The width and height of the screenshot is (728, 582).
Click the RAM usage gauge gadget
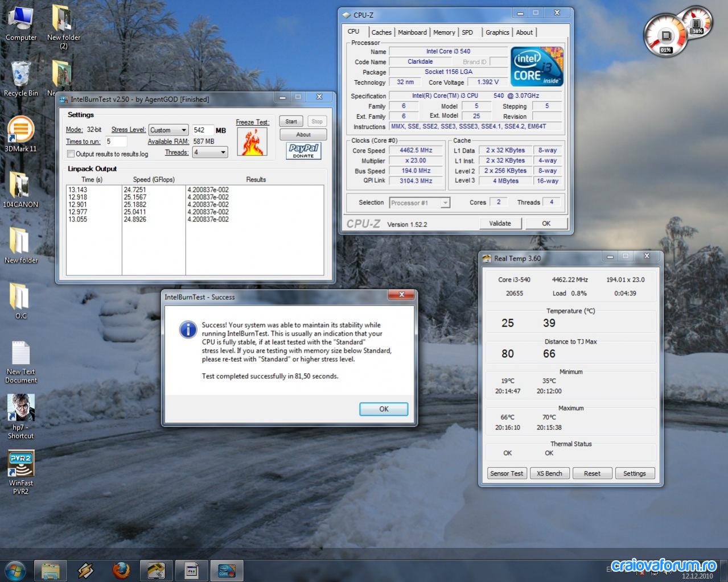click(696, 22)
